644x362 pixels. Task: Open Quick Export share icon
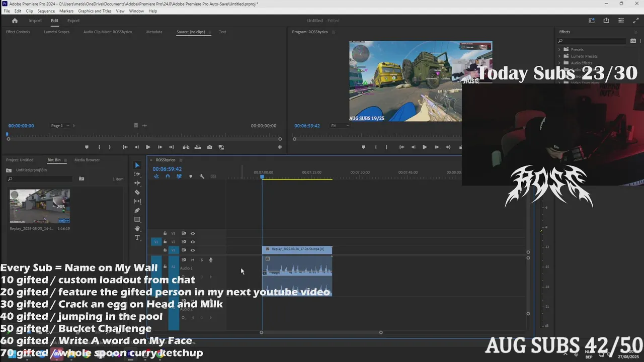(x=606, y=21)
